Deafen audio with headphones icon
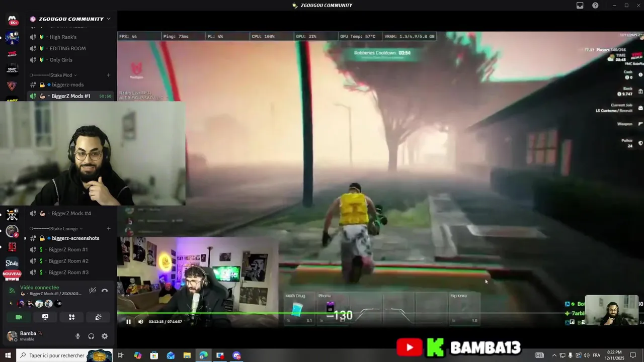 [x=91, y=336]
